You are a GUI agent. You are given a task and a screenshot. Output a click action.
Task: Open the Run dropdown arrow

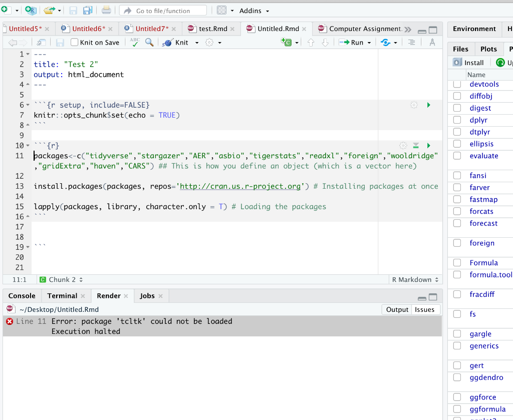(369, 43)
